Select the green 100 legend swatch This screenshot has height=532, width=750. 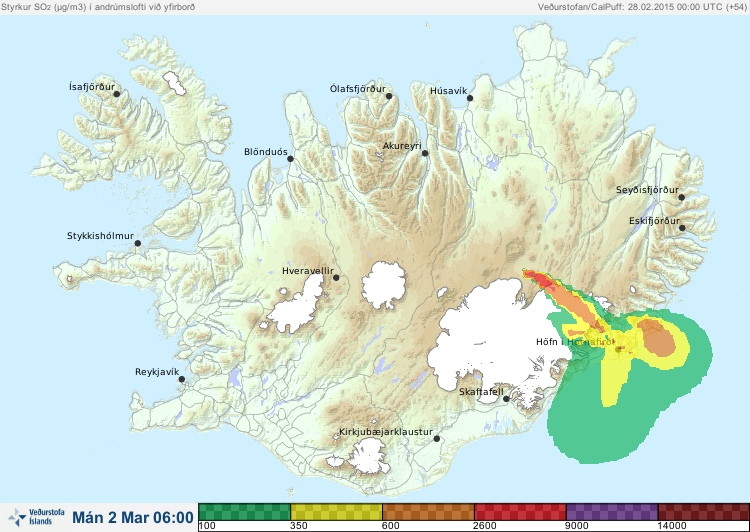[x=244, y=512]
